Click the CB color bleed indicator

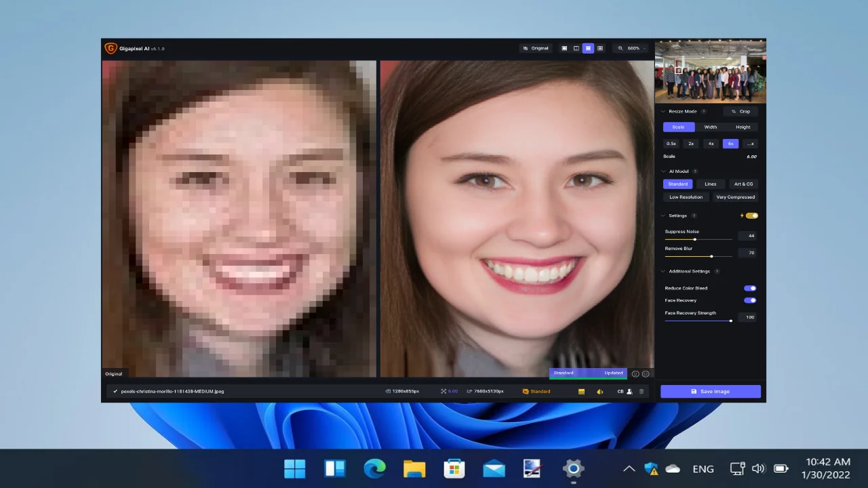(x=620, y=391)
